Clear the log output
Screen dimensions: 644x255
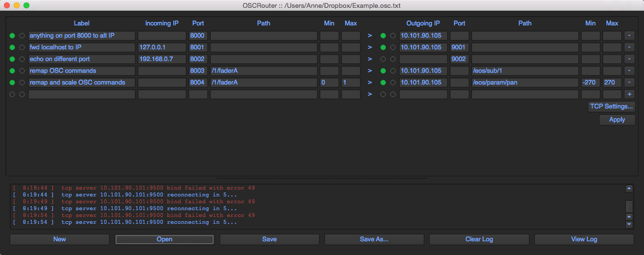pos(479,239)
